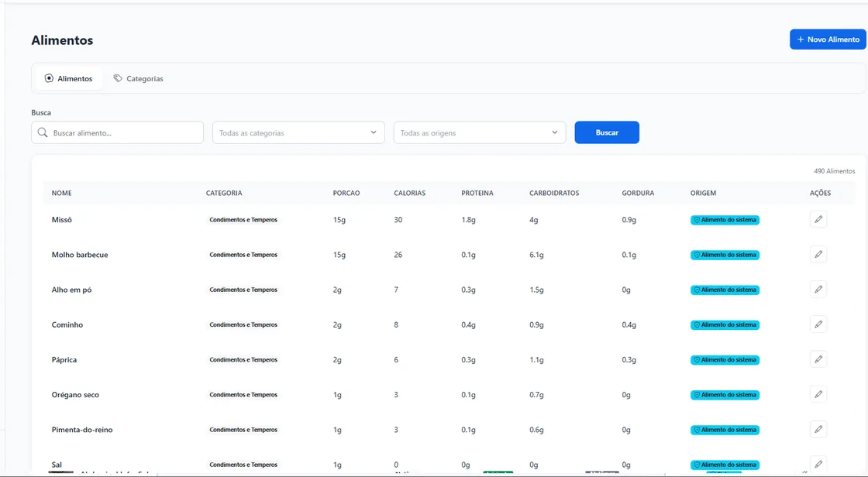Click Alimento do sistema badge for Páprica

click(x=725, y=360)
